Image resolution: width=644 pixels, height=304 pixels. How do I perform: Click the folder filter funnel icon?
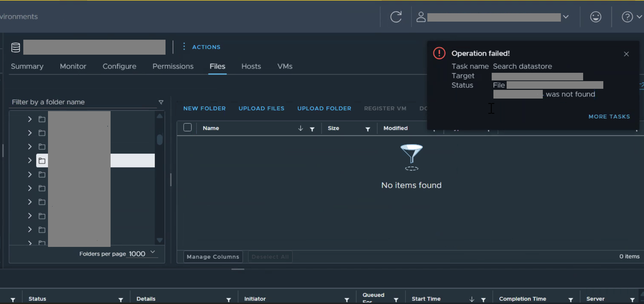(x=161, y=102)
